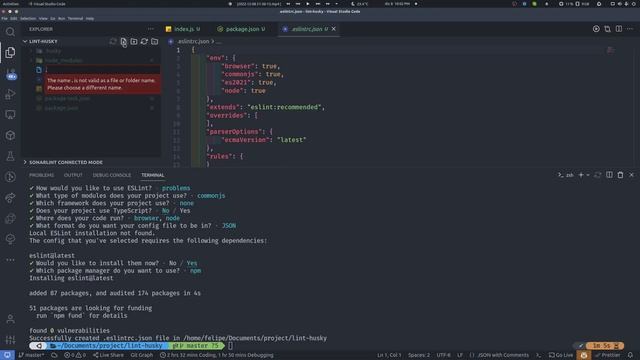Click .eslintrc.json in the breadcrumb
Image resolution: width=640 pixels, height=360 pixels.
[x=193, y=41]
